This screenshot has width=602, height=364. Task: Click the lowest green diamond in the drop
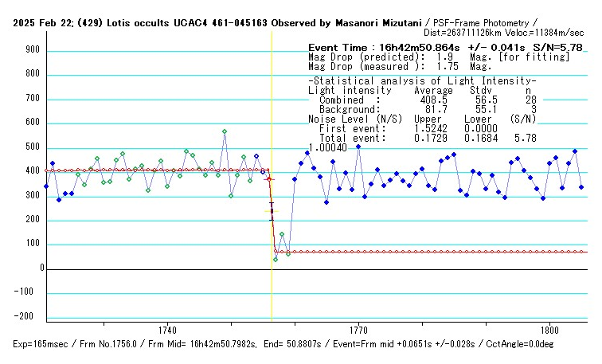(276, 260)
